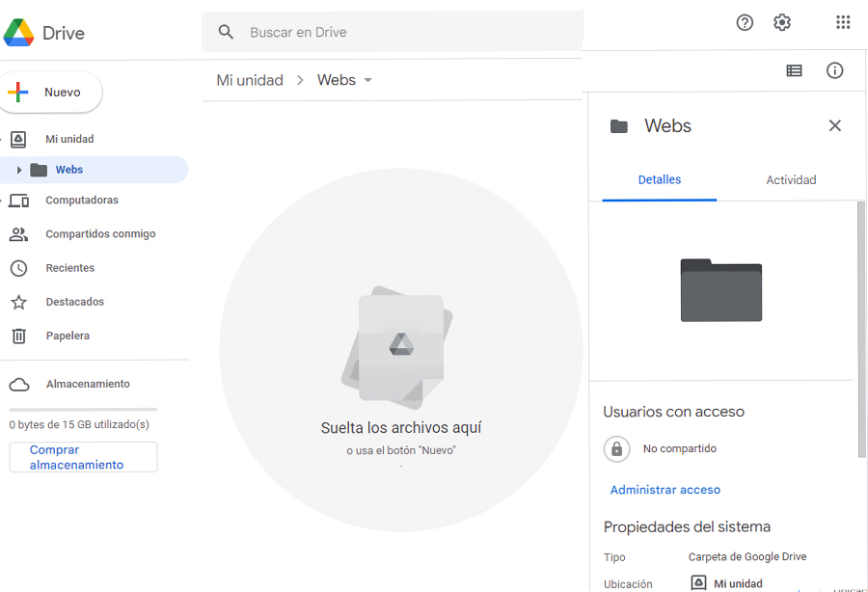868x592 pixels.
Task: Click the search magnifier icon
Action: 227,32
